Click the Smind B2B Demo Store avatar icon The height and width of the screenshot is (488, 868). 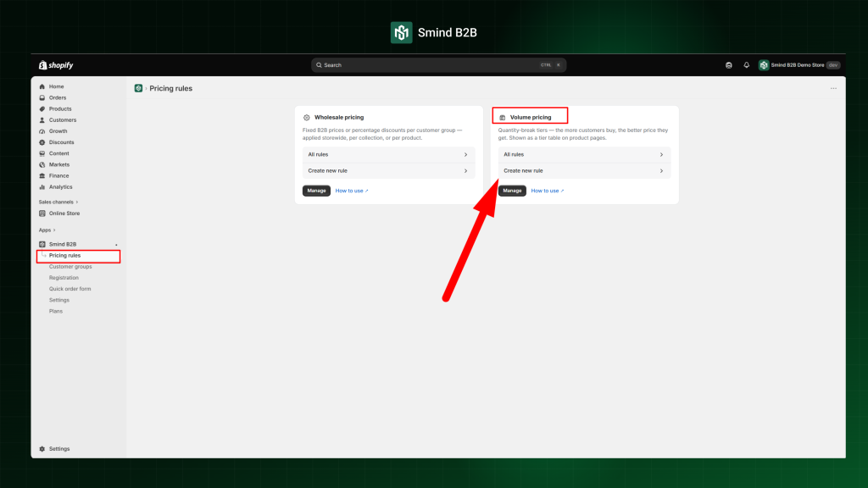[x=764, y=65]
